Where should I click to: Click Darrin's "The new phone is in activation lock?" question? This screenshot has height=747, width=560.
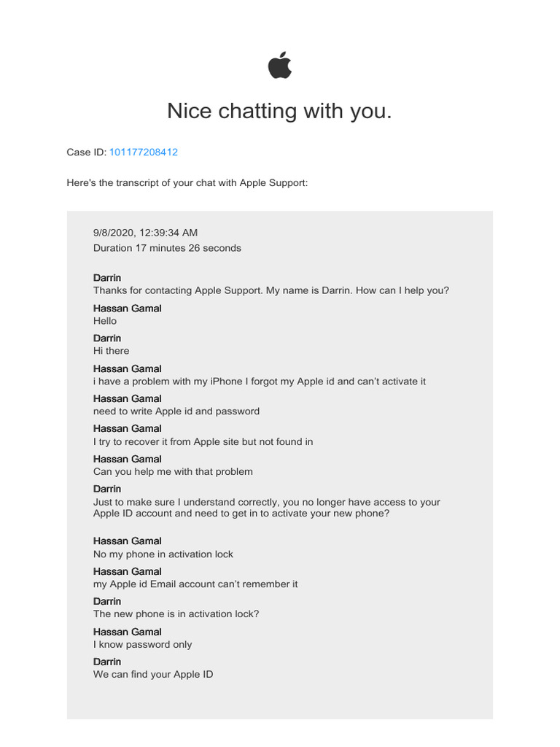pyautogui.click(x=176, y=614)
